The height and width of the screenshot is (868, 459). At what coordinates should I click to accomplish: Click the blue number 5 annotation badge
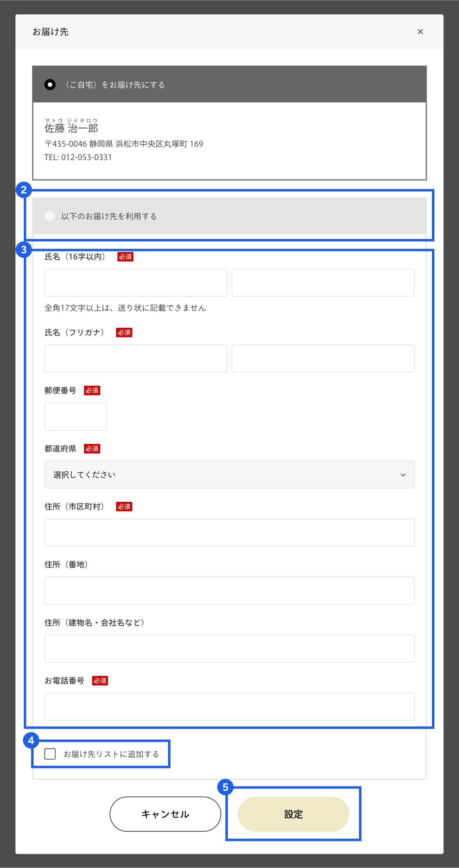(225, 787)
